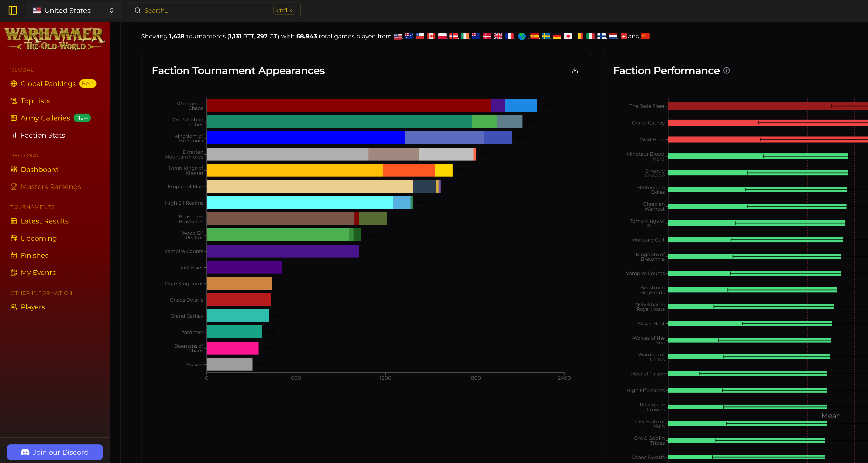Open the regional Dashboard grid icon
The width and height of the screenshot is (868, 463).
(x=13, y=169)
